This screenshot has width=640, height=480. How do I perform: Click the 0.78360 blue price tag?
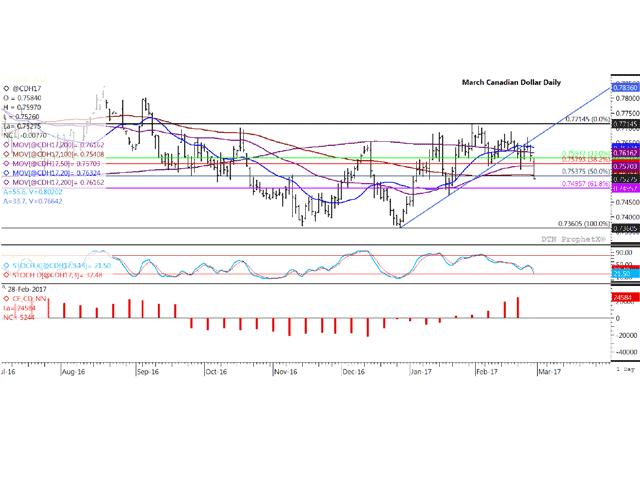pyautogui.click(x=625, y=88)
